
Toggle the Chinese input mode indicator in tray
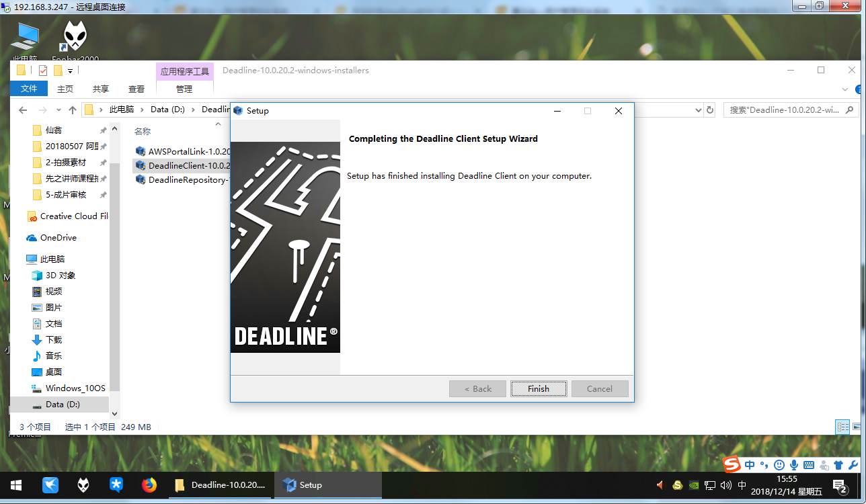coord(742,485)
